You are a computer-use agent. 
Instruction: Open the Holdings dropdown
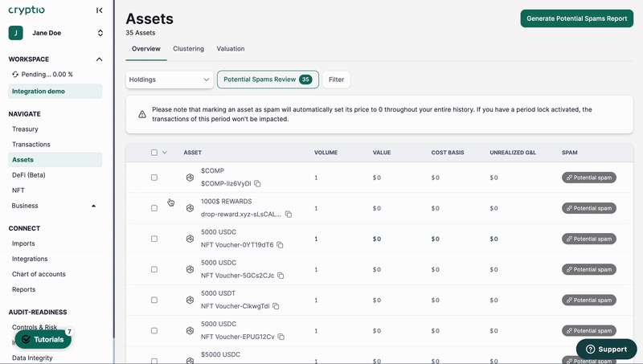tap(170, 80)
